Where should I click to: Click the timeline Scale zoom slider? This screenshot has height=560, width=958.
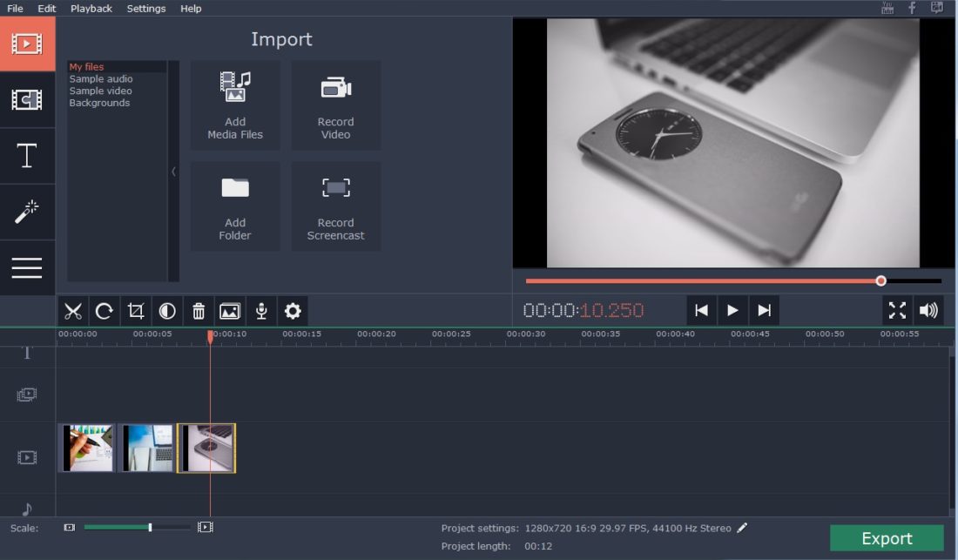click(x=137, y=527)
